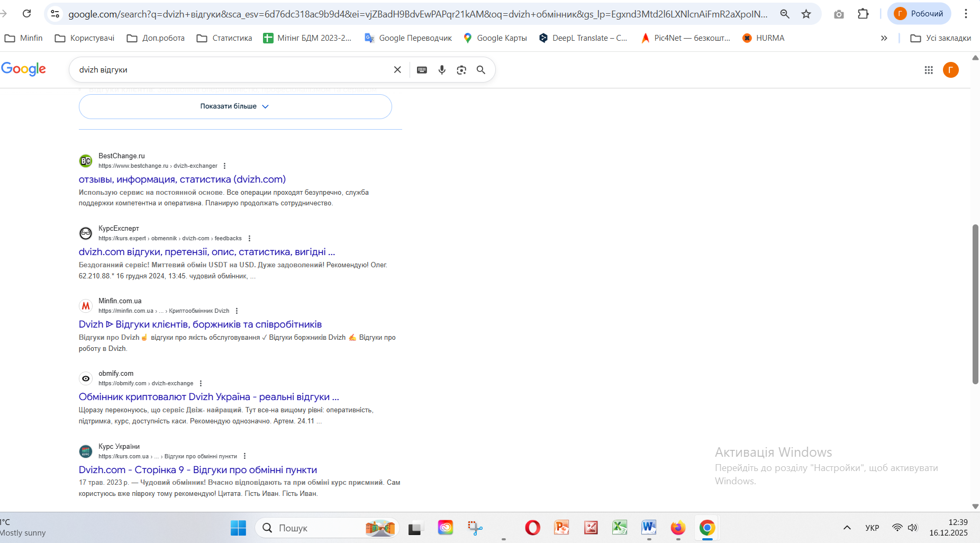The image size is (980, 543).
Task: Click the zoom magnifier icon in address bar
Action: click(785, 14)
